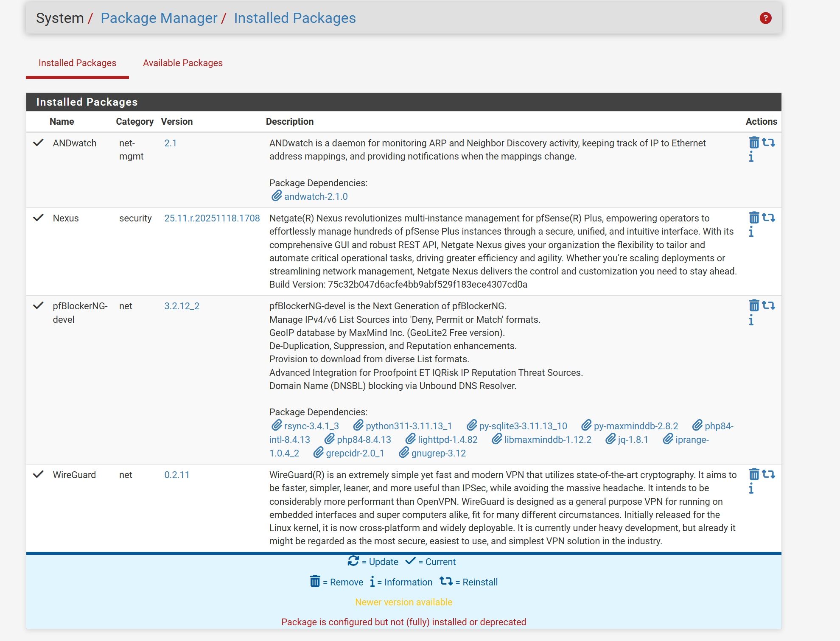
Task: Click WireGuard version 0.2.11 link
Action: [176, 475]
